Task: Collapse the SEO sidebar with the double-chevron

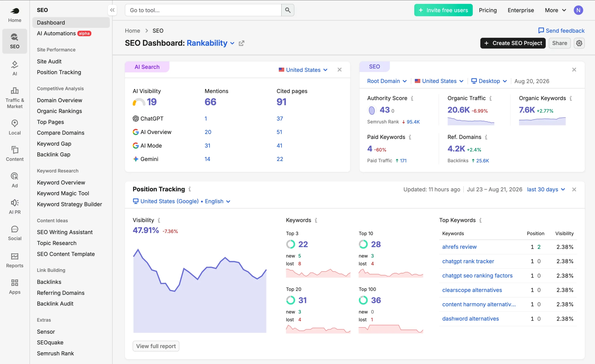Action: [112, 10]
